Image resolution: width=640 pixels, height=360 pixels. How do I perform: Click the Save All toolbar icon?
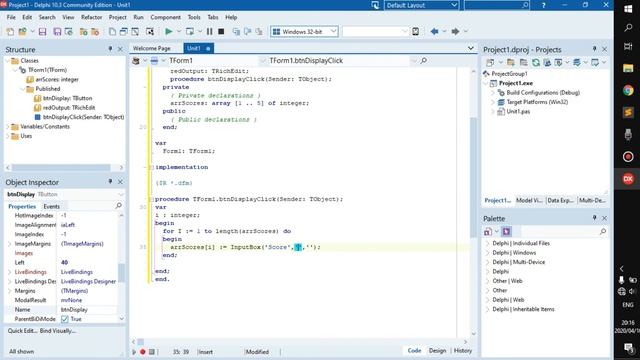click(57, 31)
